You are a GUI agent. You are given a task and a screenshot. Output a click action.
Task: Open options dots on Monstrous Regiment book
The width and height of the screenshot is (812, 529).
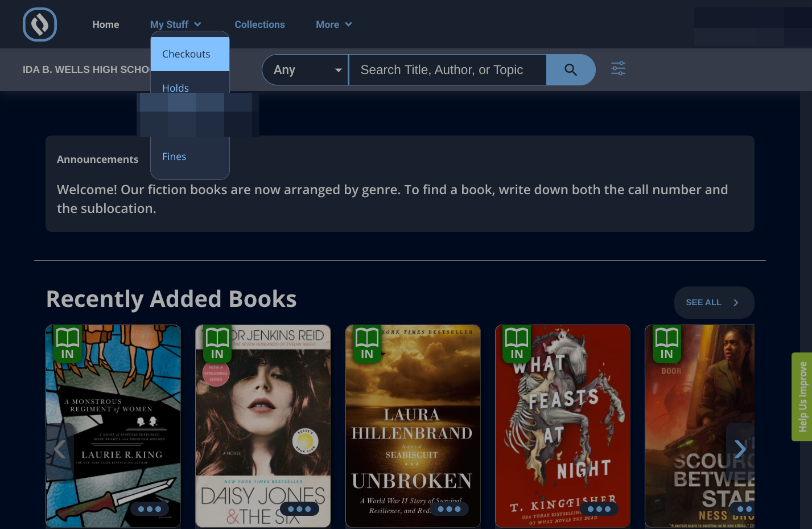coord(150,509)
